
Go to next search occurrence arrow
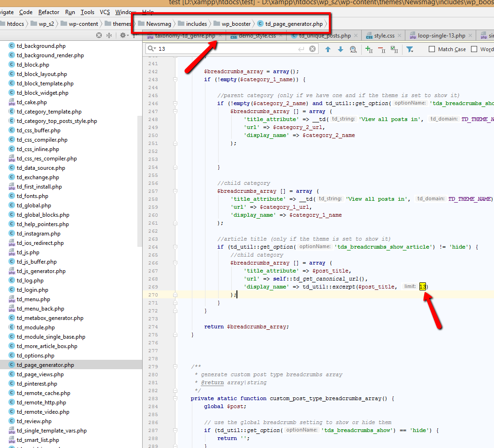tap(341, 49)
